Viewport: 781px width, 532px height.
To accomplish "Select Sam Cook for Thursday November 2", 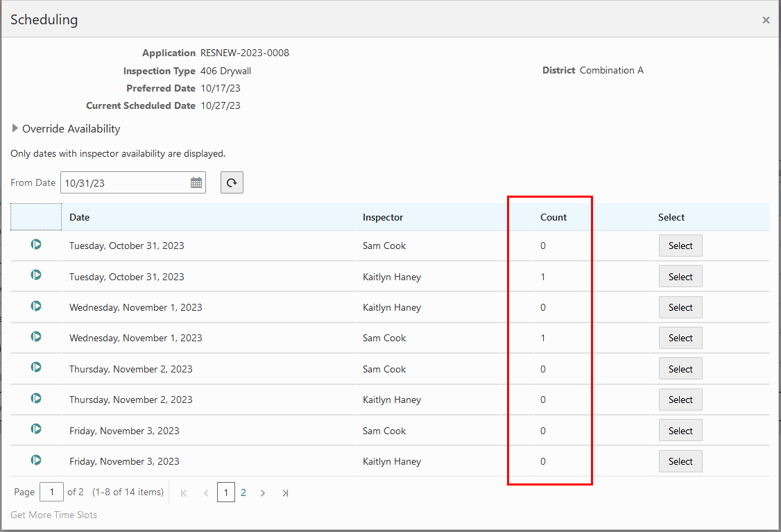I will (x=680, y=368).
